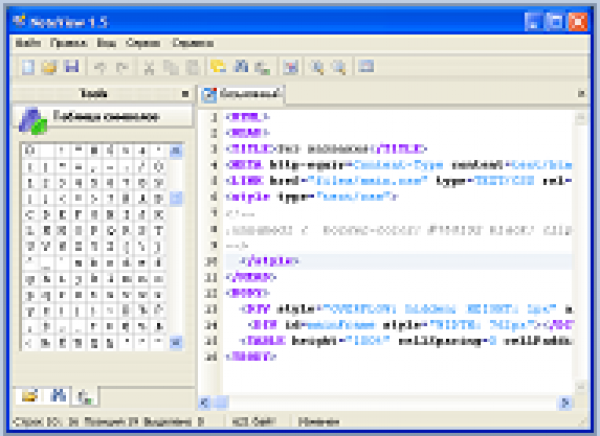Click the New document toolbar icon

pyautogui.click(x=29, y=67)
